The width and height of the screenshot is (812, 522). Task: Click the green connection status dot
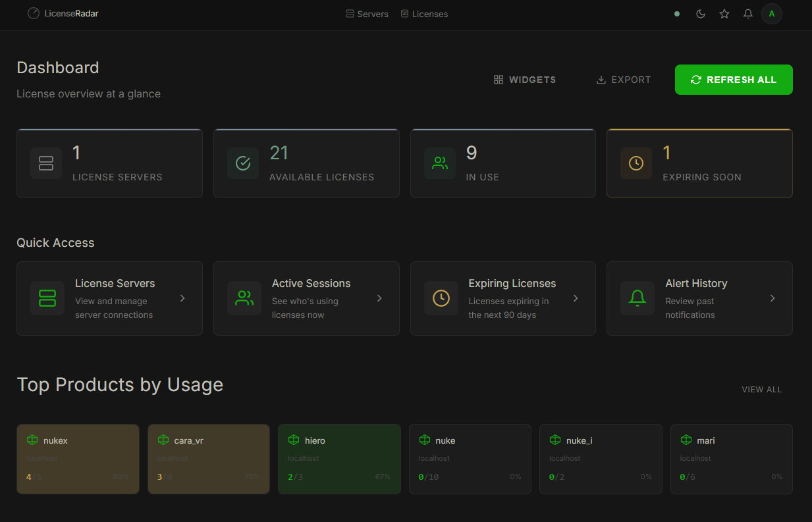pyautogui.click(x=676, y=13)
